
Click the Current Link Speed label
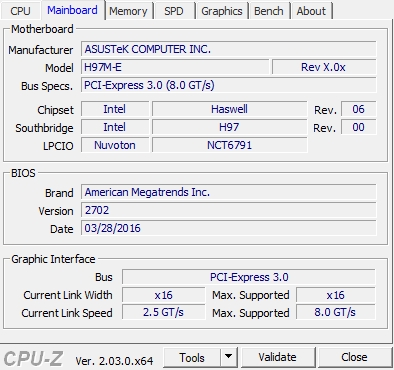click(67, 313)
